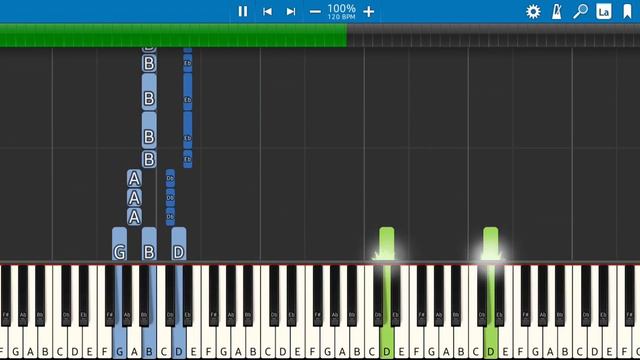Open the settings gear menu

click(533, 11)
